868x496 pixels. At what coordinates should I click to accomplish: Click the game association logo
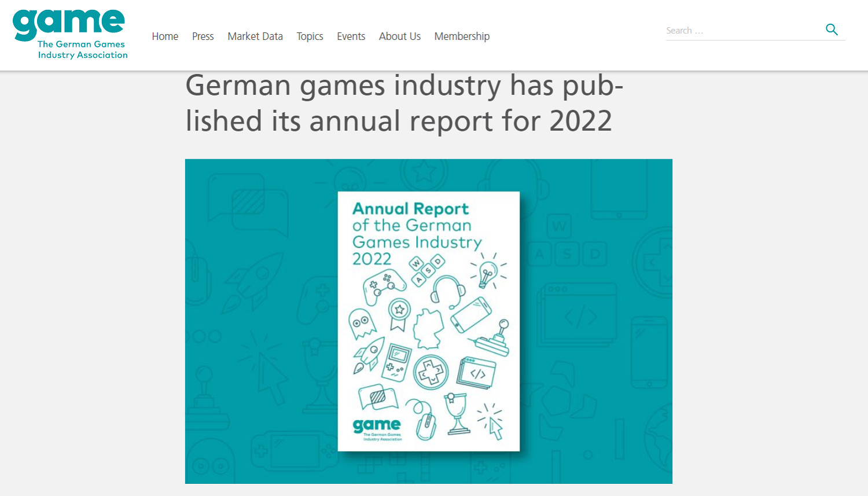coord(69,35)
